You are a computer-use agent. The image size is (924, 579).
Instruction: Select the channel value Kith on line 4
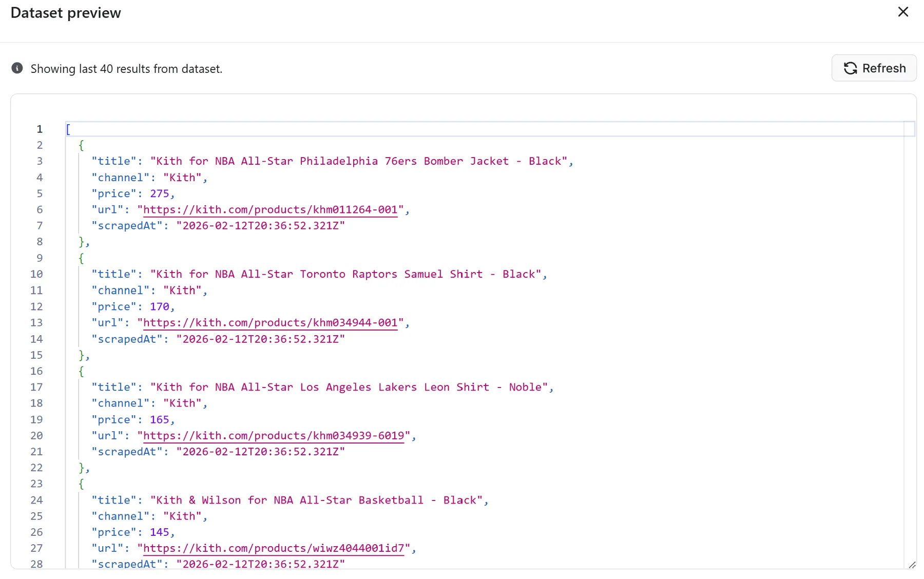tap(182, 177)
